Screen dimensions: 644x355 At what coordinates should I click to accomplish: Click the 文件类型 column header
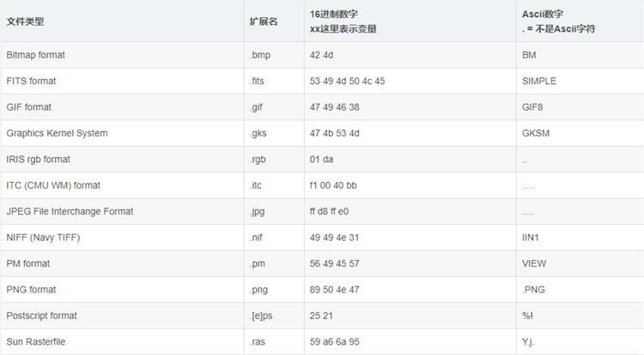pyautogui.click(x=26, y=21)
